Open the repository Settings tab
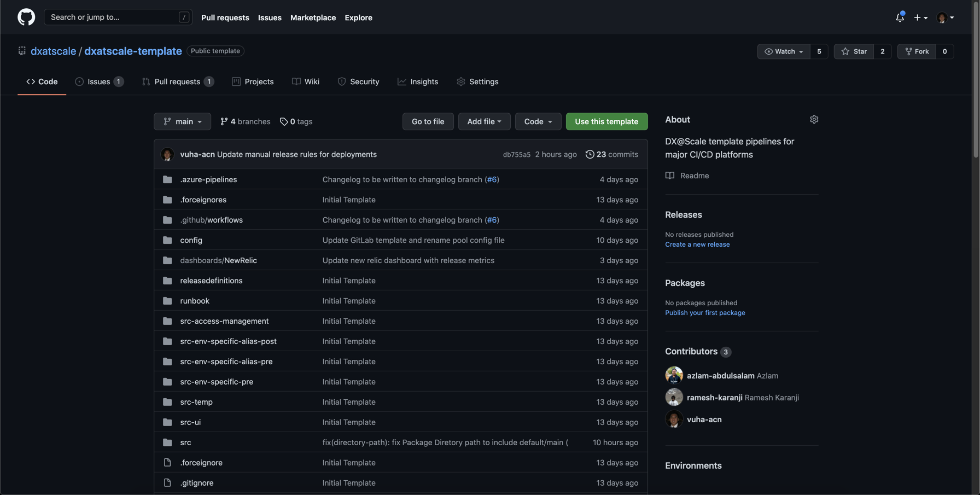980x495 pixels. point(477,81)
